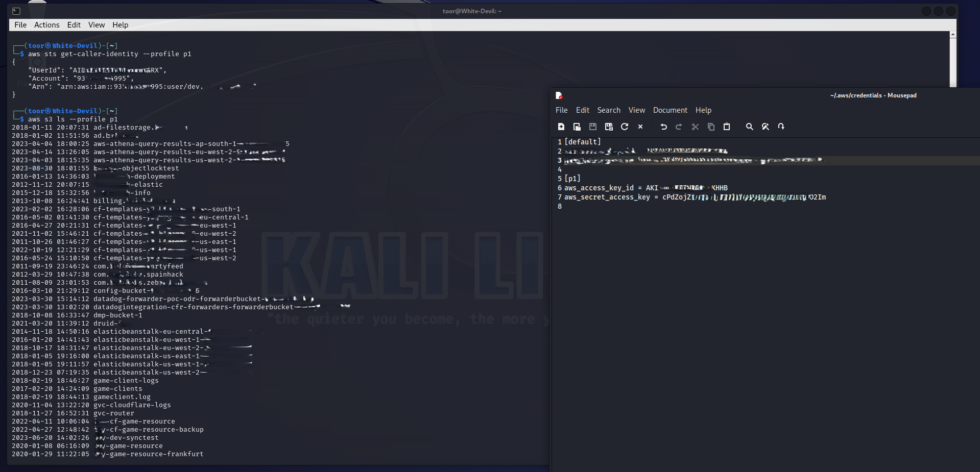Open the terminal's View menu

(x=96, y=25)
